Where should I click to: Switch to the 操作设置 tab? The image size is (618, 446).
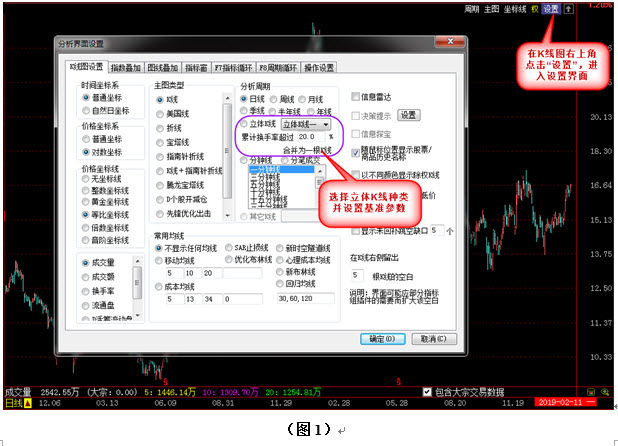coord(319,68)
